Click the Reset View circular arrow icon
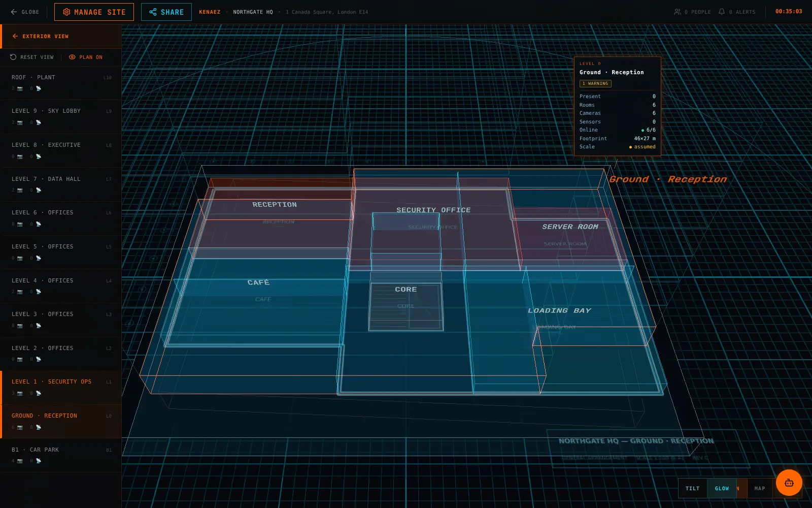Image resolution: width=812 pixels, height=508 pixels. coord(13,57)
